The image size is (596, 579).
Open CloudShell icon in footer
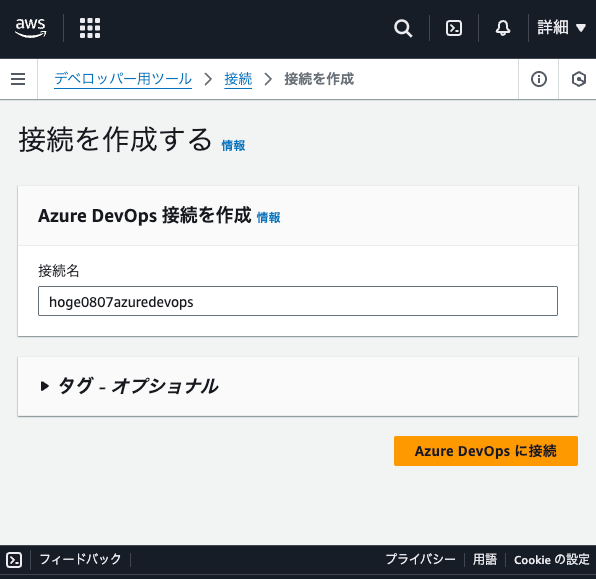point(14,560)
